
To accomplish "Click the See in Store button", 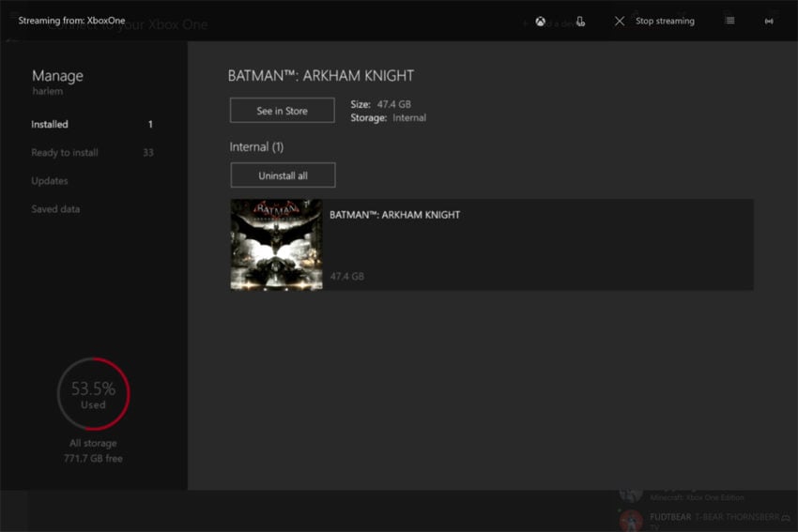I will 282,111.
